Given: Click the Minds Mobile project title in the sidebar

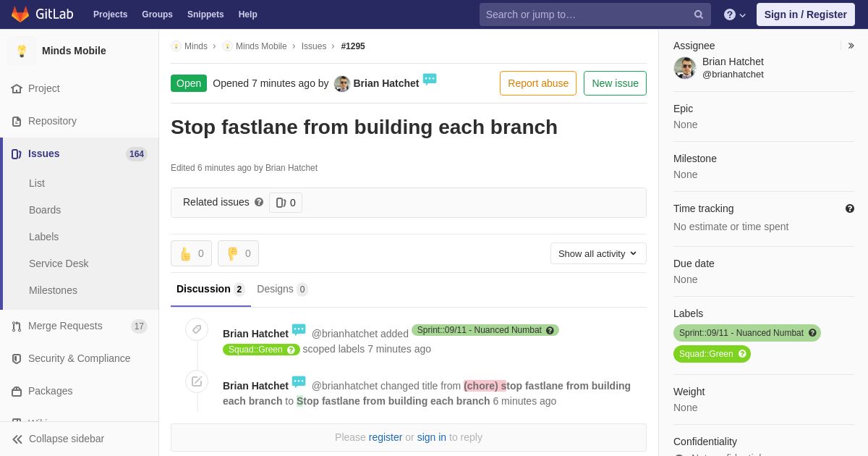Looking at the screenshot, I should coord(74,51).
